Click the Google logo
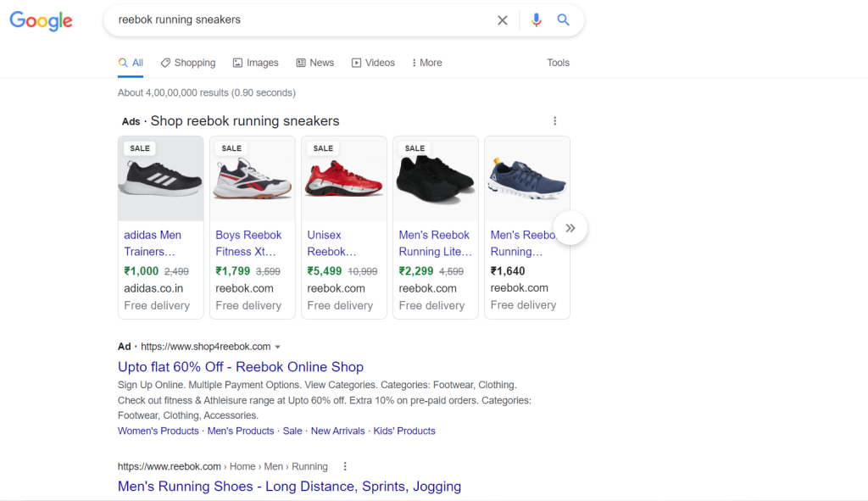The width and height of the screenshot is (868, 501). click(x=41, y=21)
